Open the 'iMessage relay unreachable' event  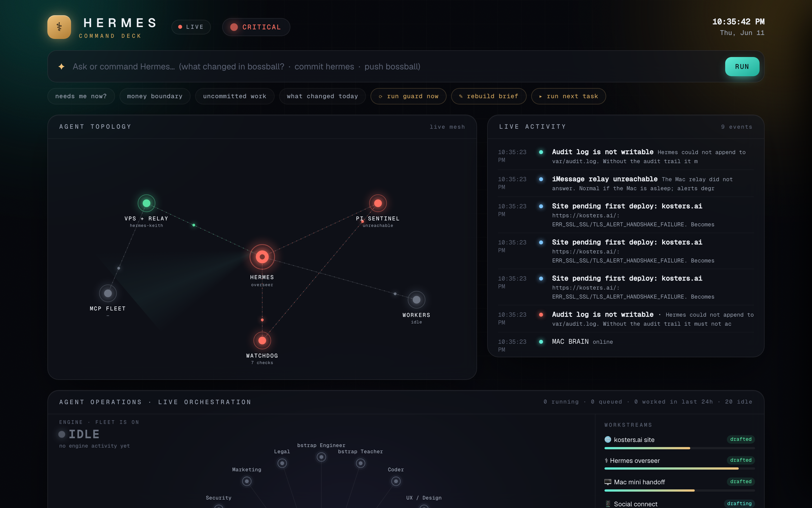tap(626, 183)
